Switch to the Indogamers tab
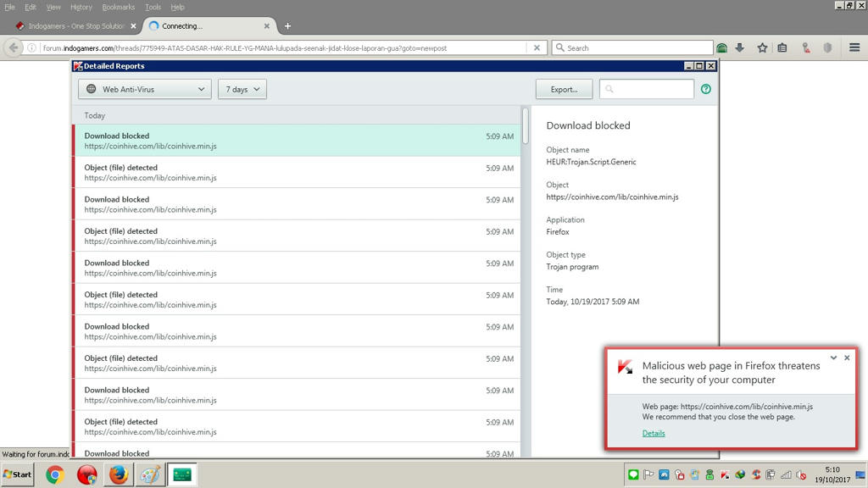The image size is (868, 488). click(75, 26)
